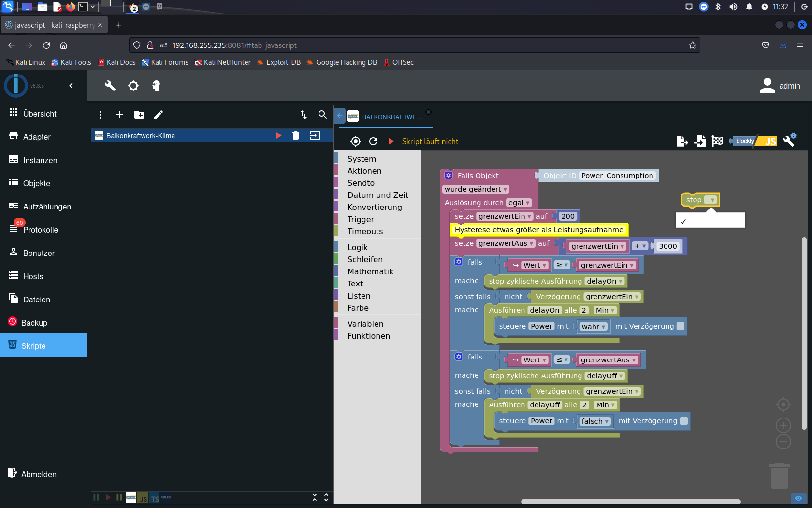The width and height of the screenshot is (812, 508).
Task: Open the wahr value dropdown
Action: [594, 327]
